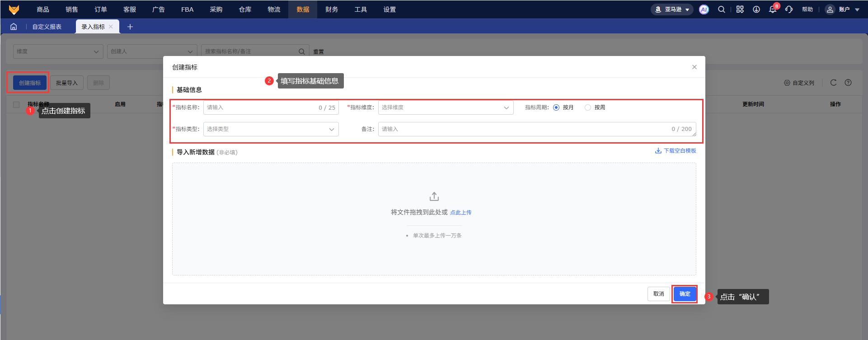Focus the 指标名称 input field
Screen dimensions: 868x340
coord(271,107)
